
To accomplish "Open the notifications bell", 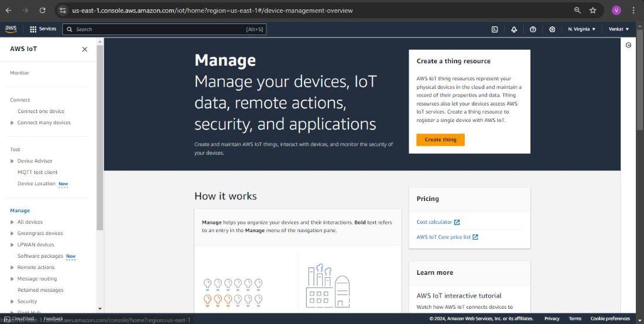I will (x=514, y=29).
